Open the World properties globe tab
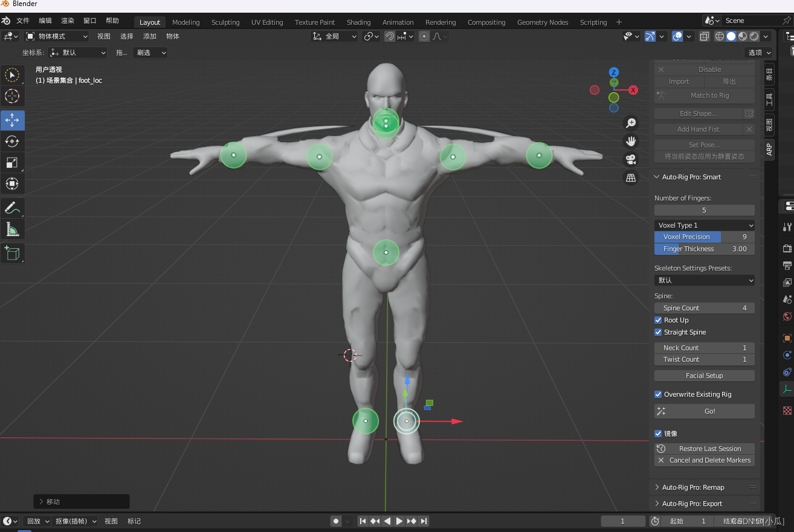This screenshot has width=794, height=532. click(787, 316)
